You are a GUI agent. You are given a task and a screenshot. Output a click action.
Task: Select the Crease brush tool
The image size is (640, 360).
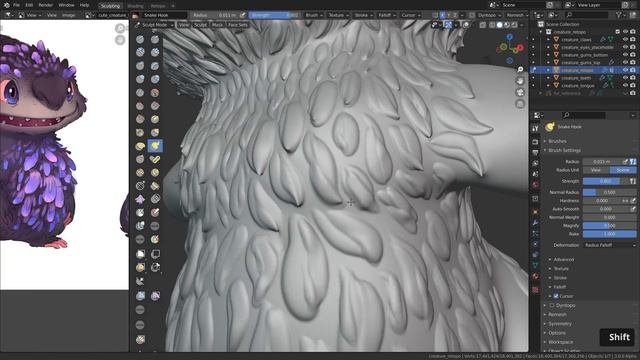(x=140, y=93)
